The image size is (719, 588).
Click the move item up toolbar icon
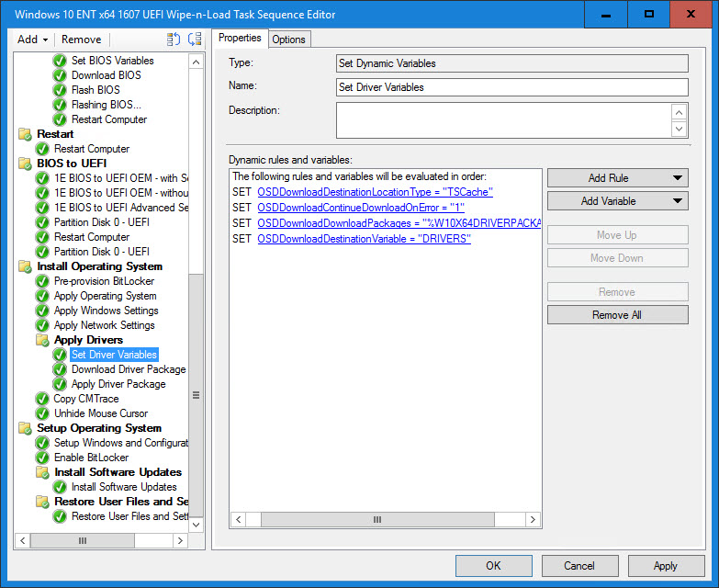[174, 39]
